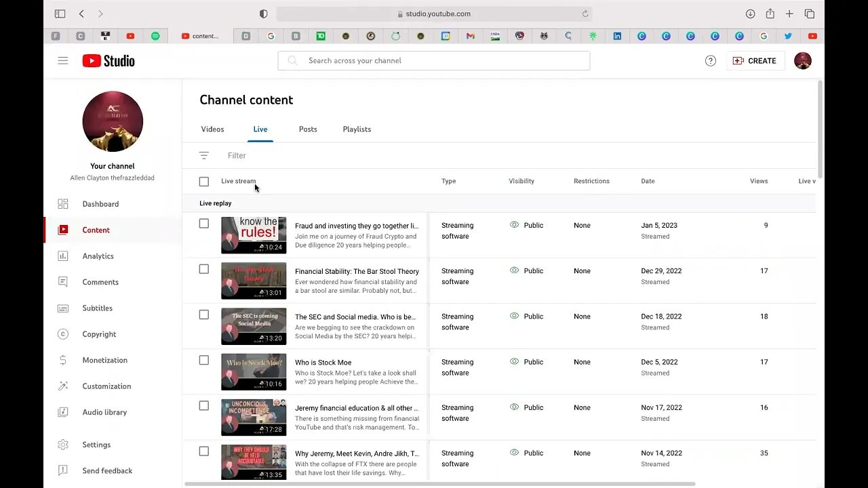Check the box for 'Fraud and investing' stream

click(x=204, y=224)
